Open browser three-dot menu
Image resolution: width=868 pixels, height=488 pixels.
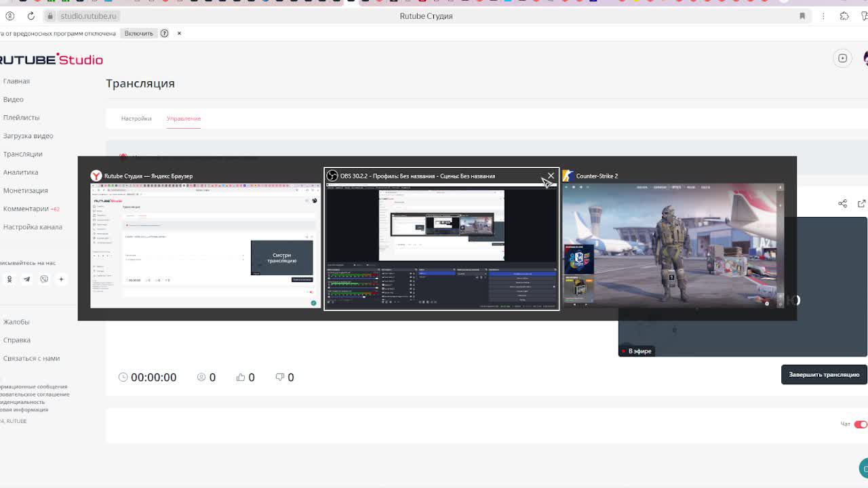pyautogui.click(x=823, y=16)
